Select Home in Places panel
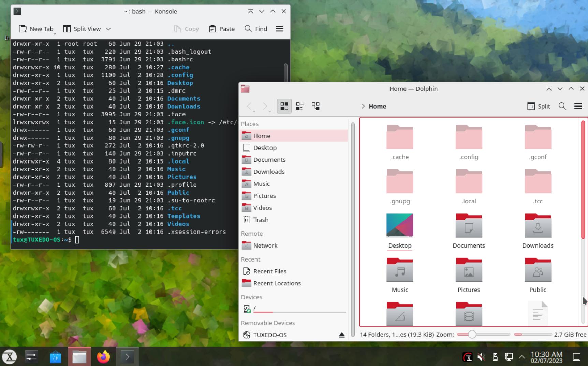The image size is (588, 366). pos(294,136)
